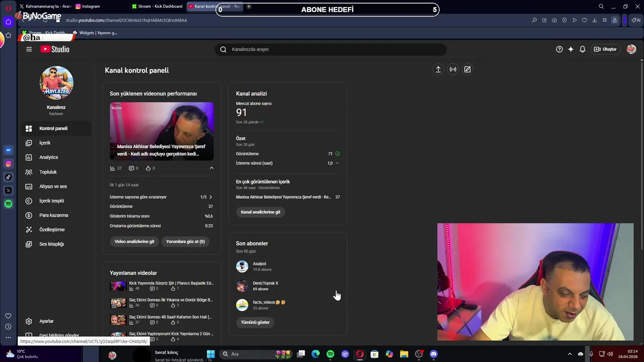Open Topluluk in the sidebar
The height and width of the screenshot is (362, 644).
click(x=56, y=172)
